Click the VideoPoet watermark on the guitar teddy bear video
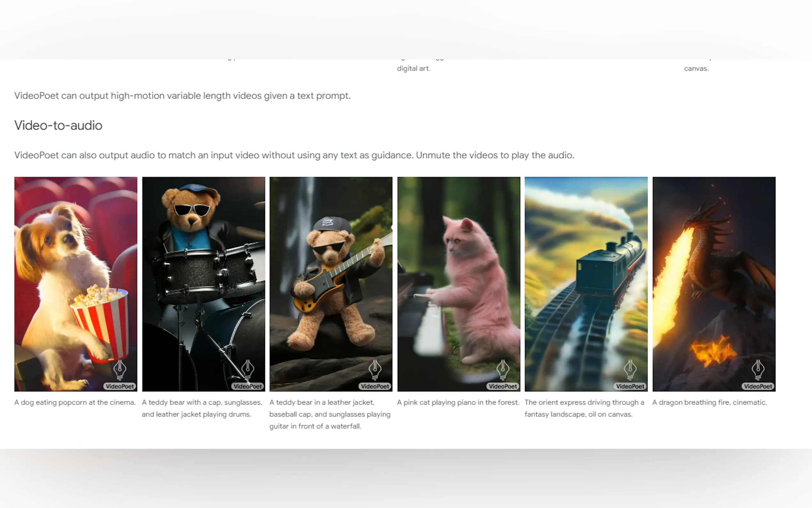Screen dimensions: 812x508 click(x=375, y=386)
